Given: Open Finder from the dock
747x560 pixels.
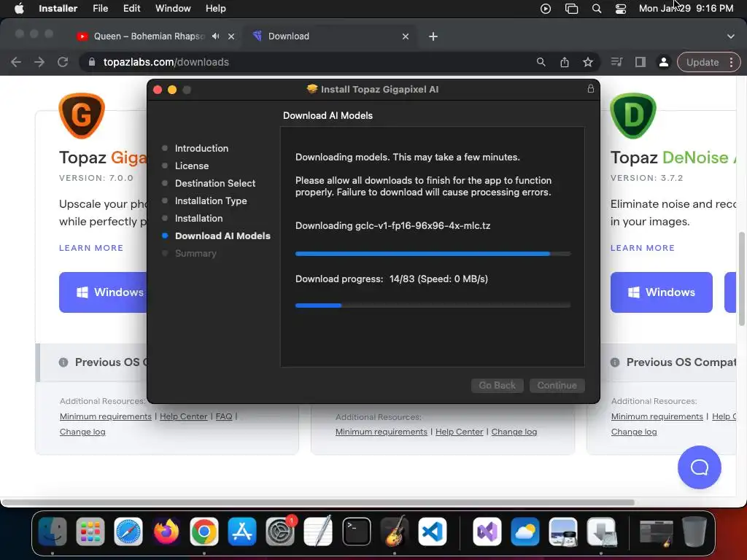Looking at the screenshot, I should (x=52, y=532).
